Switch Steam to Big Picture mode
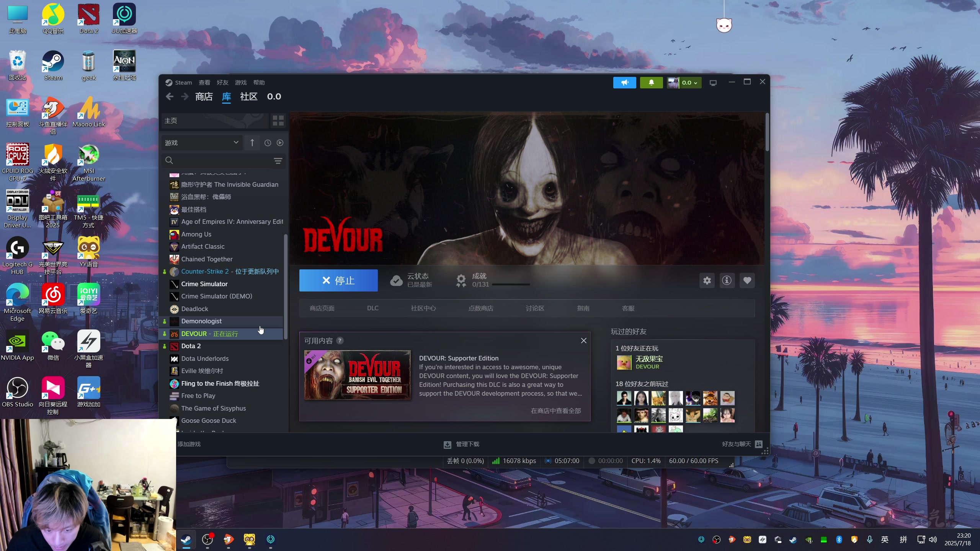Screen dimensions: 980x551 tap(713, 83)
